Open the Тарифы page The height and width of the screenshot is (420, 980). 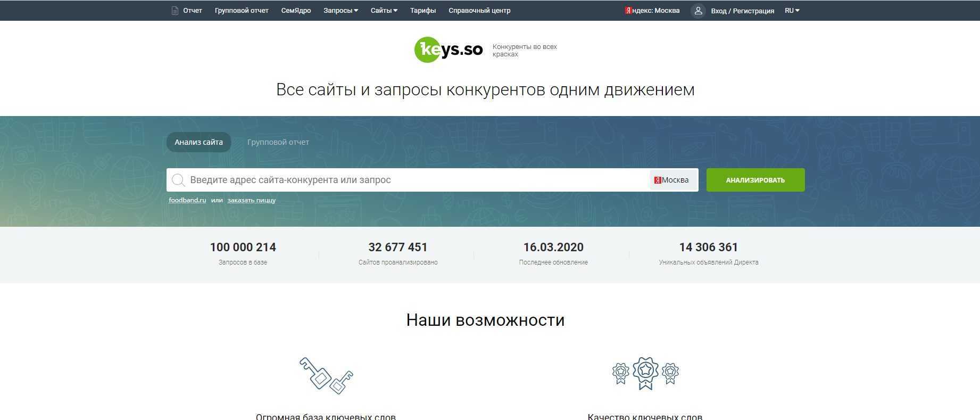423,11
